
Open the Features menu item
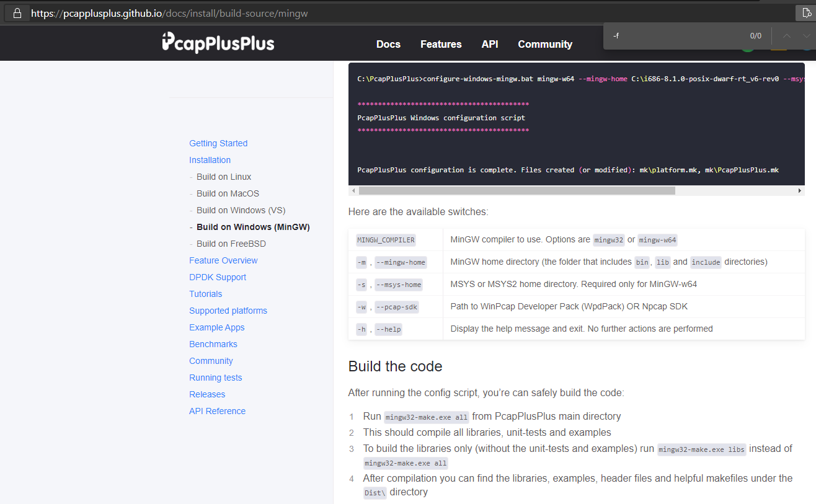(440, 44)
